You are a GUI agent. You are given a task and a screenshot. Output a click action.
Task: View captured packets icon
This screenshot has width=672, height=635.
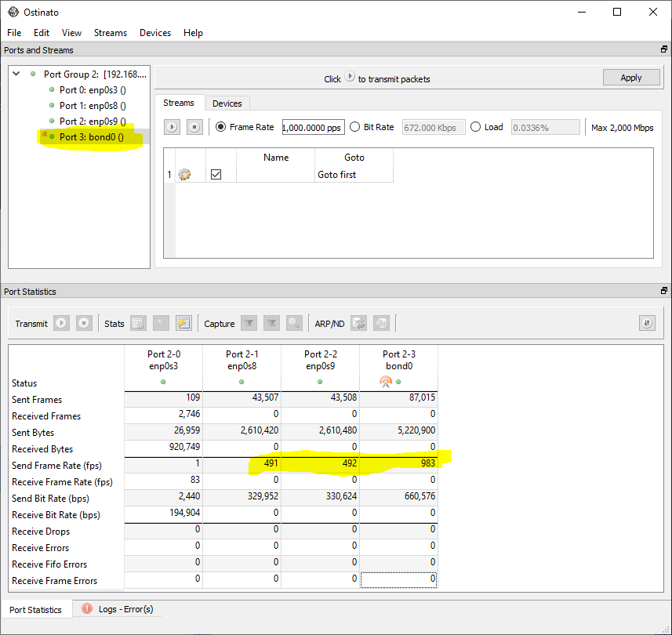[x=293, y=323]
